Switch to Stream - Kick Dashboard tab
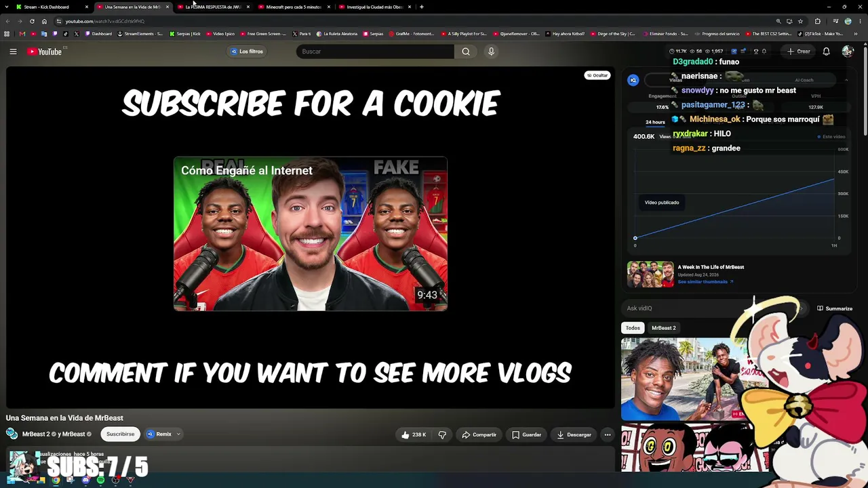Screen dimensions: 868x488 click(52, 7)
